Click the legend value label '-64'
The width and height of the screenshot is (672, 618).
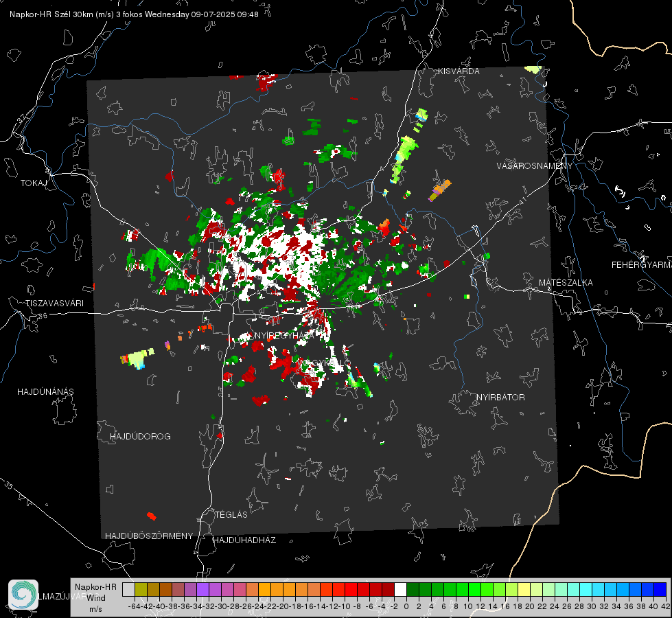pyautogui.click(x=135, y=606)
